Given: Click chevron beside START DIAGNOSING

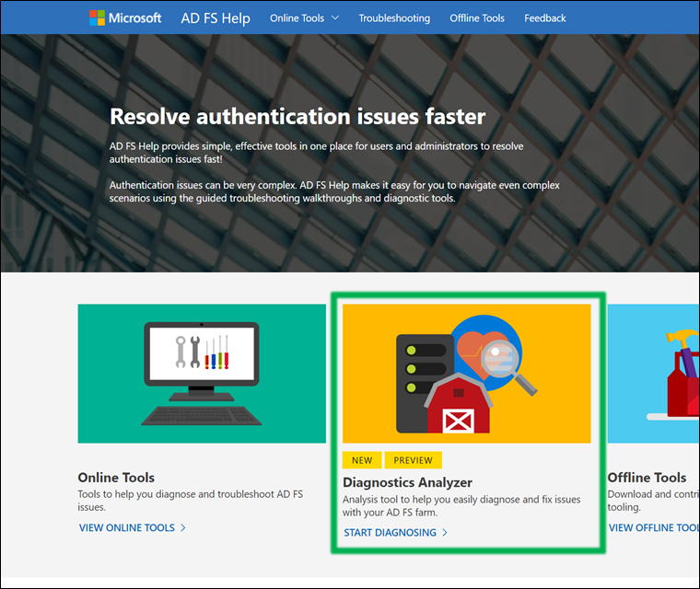Looking at the screenshot, I should 445,533.
